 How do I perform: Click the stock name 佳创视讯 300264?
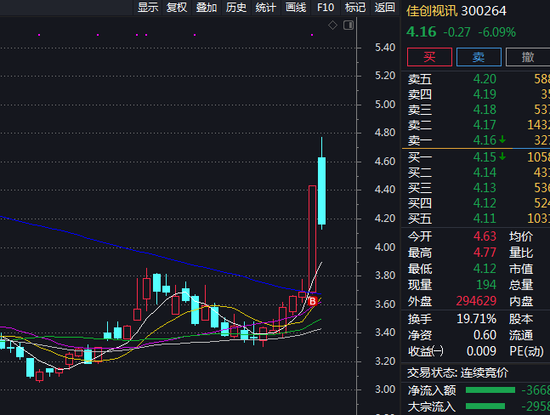(x=456, y=11)
